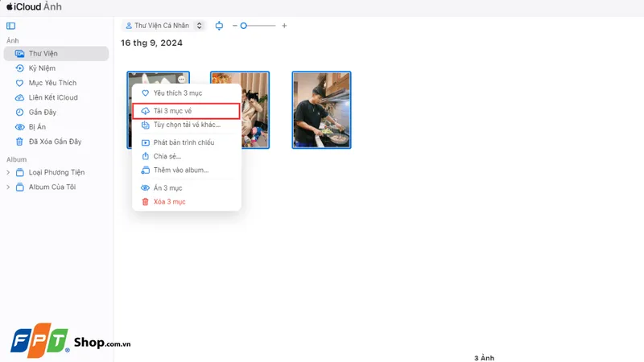
Task: Click the Mục Yêu Thích favorites label
Action: tap(52, 83)
